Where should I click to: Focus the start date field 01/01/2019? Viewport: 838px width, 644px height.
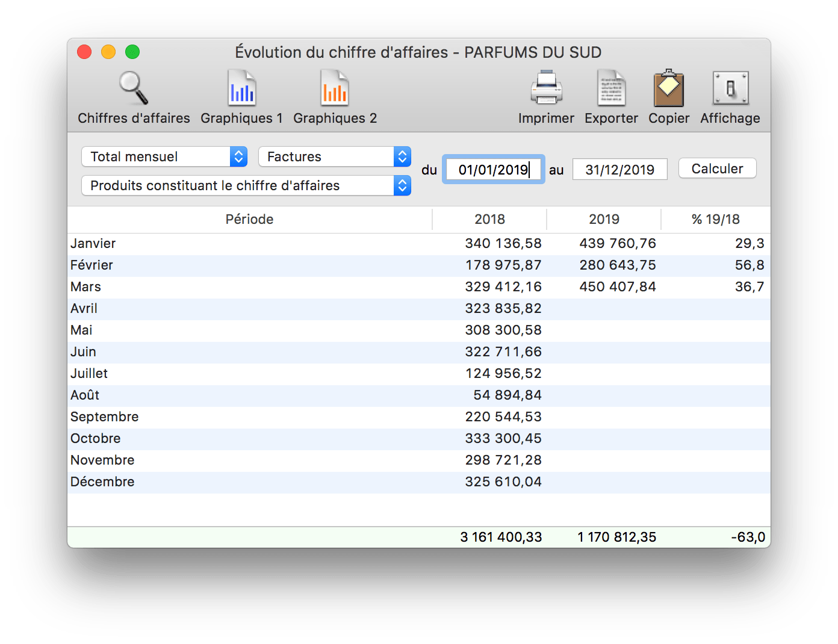[494, 170]
